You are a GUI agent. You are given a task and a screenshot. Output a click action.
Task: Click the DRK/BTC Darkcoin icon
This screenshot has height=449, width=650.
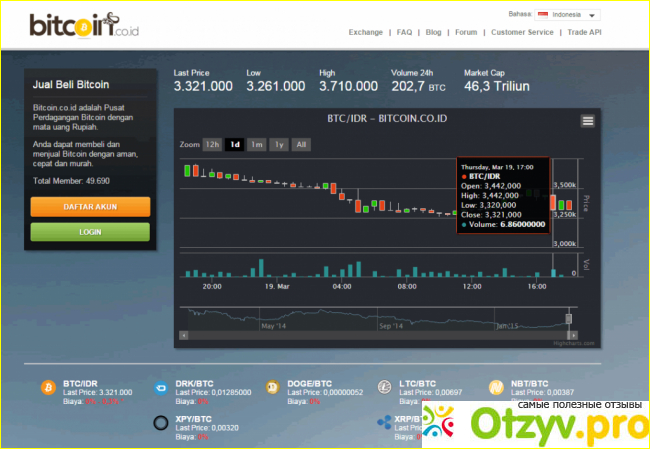(160, 388)
